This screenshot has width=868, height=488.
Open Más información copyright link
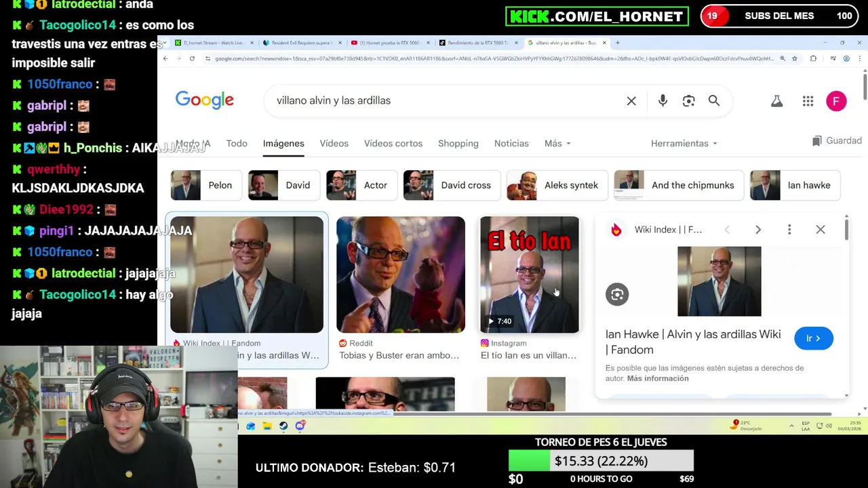pos(658,379)
